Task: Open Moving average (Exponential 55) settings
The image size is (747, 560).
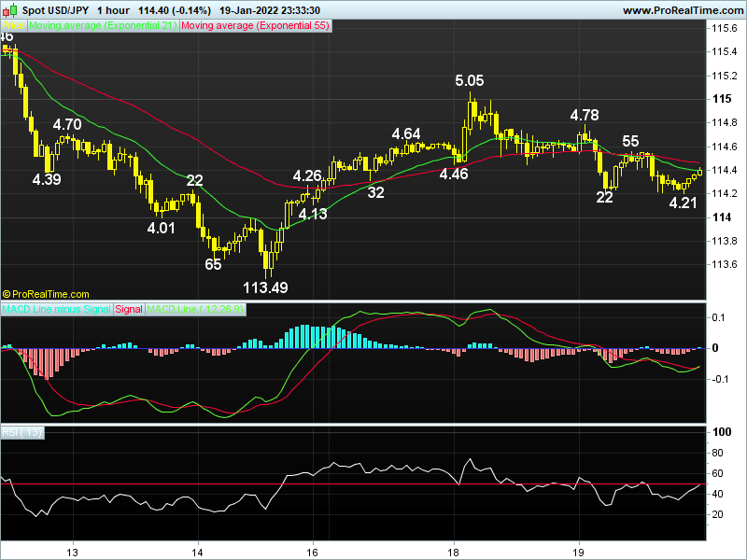Action: coord(254,27)
